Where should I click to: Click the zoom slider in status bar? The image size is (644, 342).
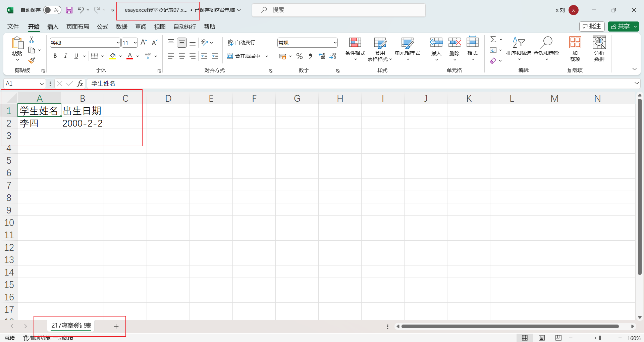coord(599,338)
